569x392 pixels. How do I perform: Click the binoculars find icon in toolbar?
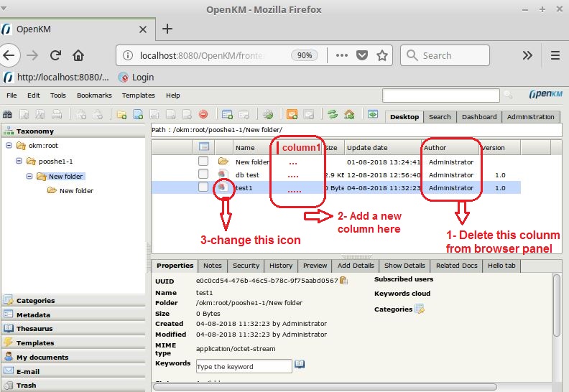pyautogui.click(x=8, y=114)
